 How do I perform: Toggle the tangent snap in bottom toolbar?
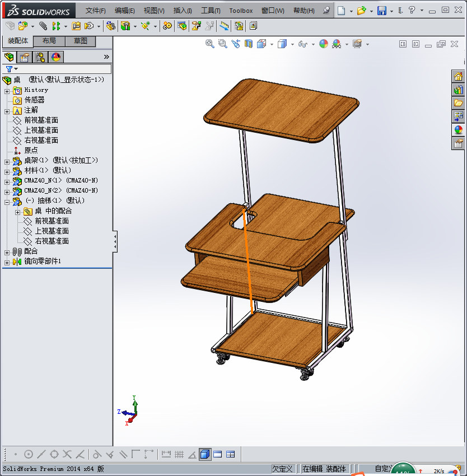click(97, 454)
